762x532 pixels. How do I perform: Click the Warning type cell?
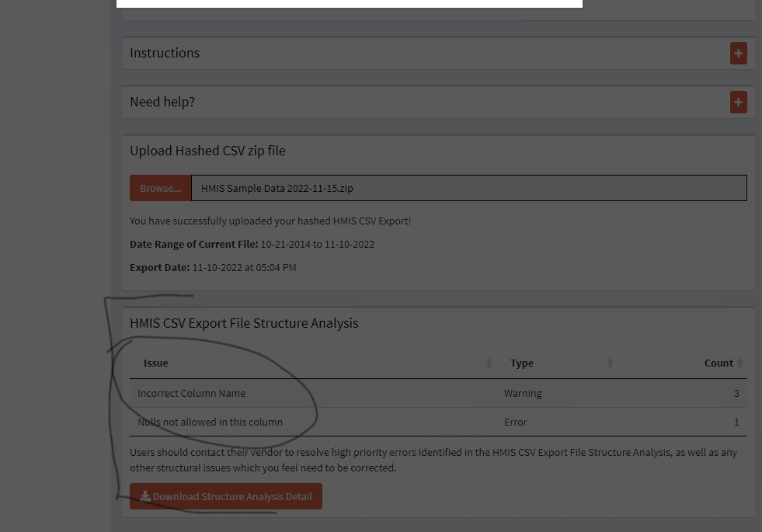tap(523, 393)
